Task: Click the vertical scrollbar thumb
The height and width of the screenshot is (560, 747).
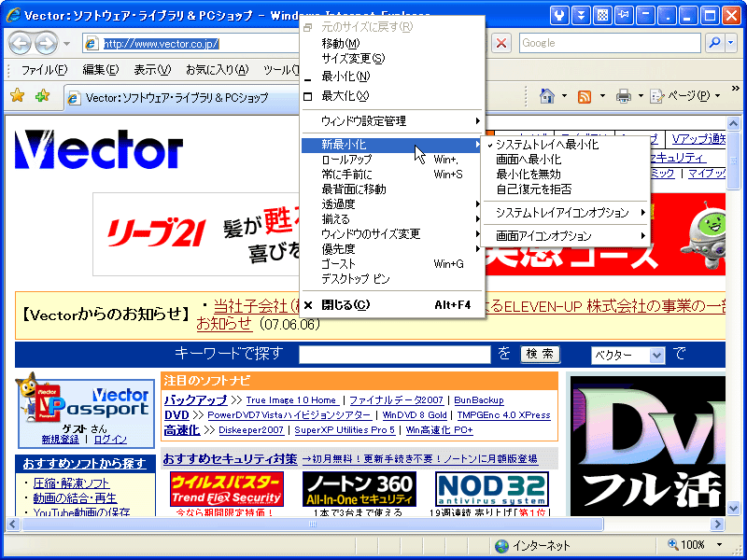Action: (734, 161)
